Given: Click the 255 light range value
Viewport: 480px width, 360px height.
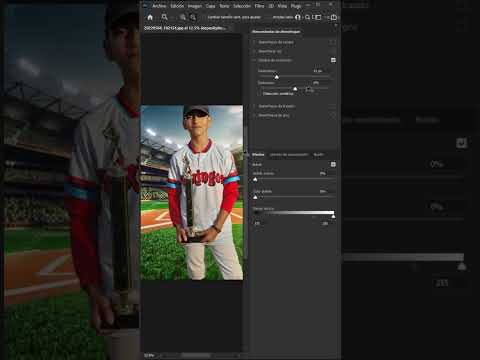Looking at the screenshot, I should tap(325, 224).
